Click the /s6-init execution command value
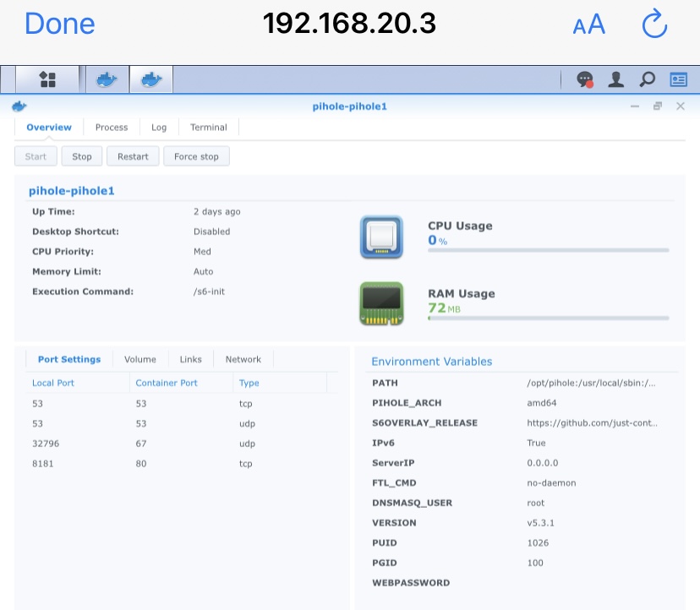The height and width of the screenshot is (610, 700). [x=209, y=291]
